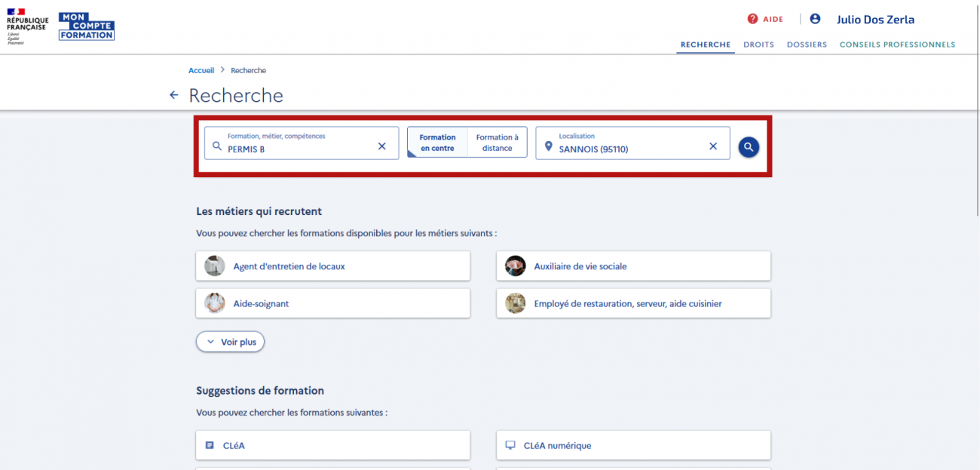Image resolution: width=980 pixels, height=470 pixels.
Task: Click the CléA document icon
Action: pos(210,445)
